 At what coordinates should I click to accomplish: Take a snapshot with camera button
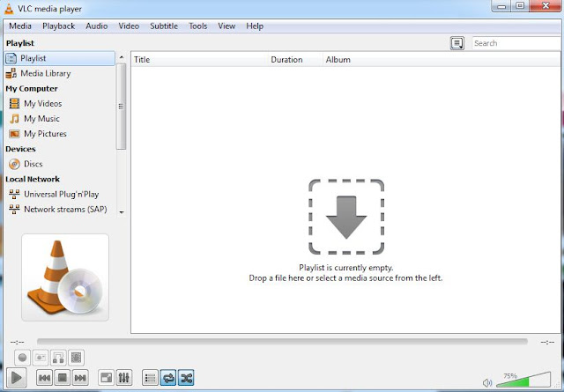(x=41, y=358)
